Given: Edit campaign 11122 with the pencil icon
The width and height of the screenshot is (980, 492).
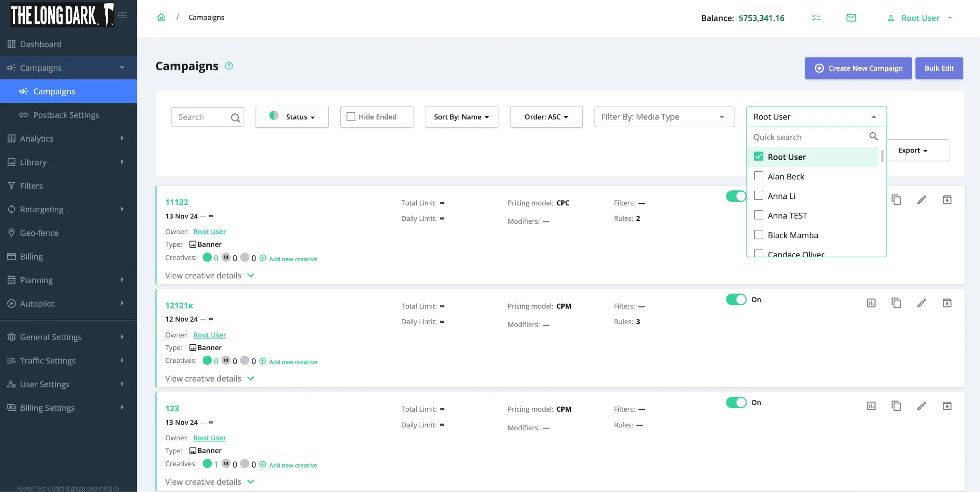Looking at the screenshot, I should (x=922, y=200).
